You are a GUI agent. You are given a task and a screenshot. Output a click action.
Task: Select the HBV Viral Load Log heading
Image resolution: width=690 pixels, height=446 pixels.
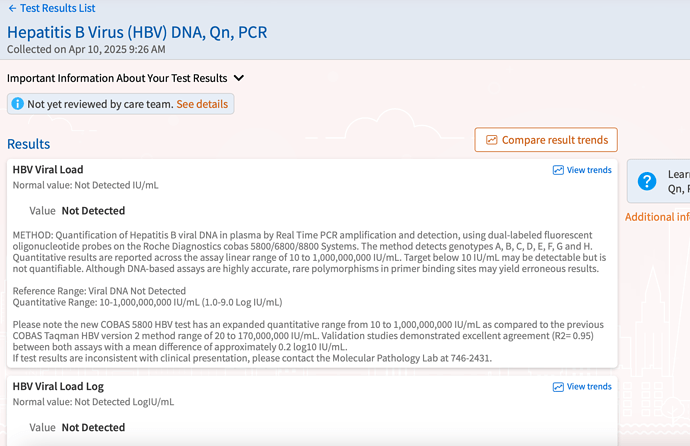point(58,386)
